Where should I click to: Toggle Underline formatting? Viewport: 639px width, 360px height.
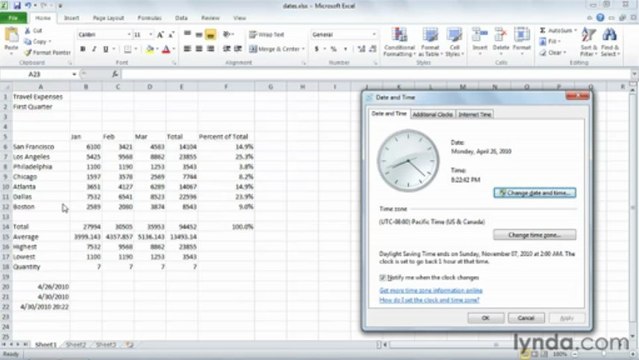click(106, 49)
